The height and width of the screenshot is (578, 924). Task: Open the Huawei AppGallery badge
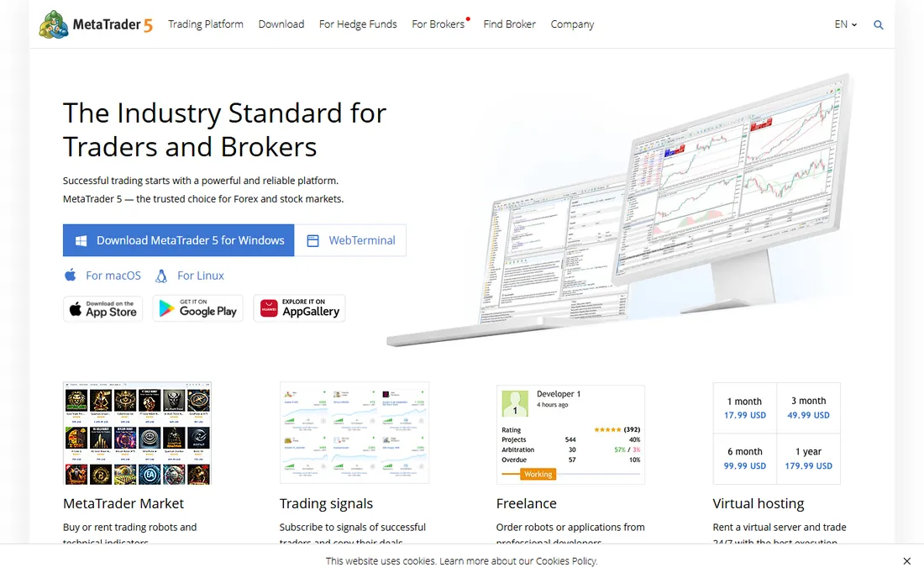pos(299,308)
